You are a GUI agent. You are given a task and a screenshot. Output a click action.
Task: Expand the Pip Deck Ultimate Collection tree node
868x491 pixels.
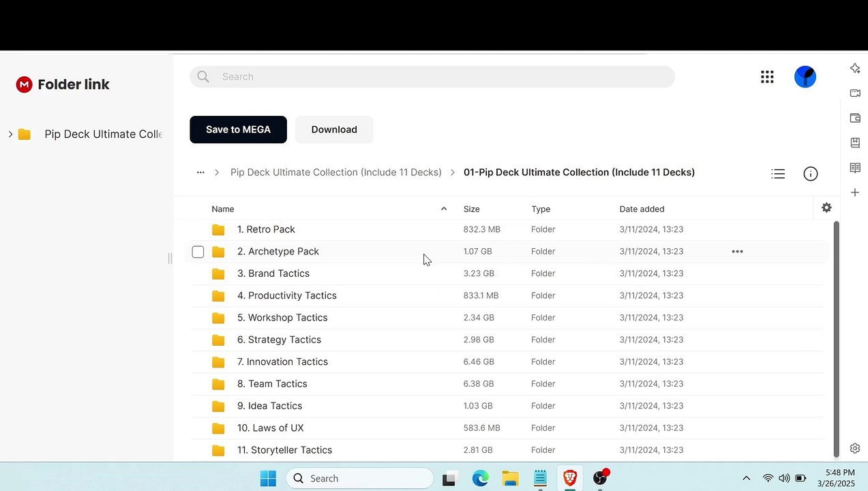pos(10,134)
